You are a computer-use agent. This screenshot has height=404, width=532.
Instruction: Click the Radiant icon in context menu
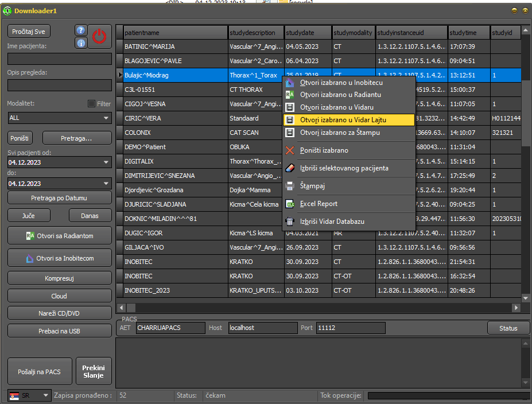pos(290,95)
